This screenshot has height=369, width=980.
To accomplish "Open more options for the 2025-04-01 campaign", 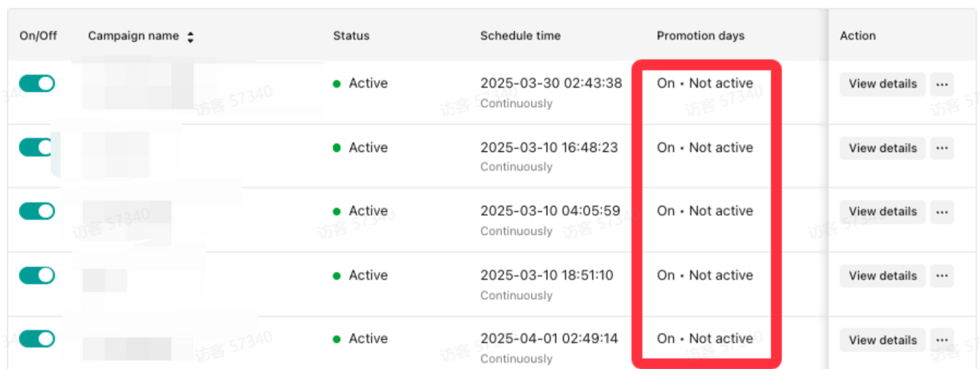I will (x=942, y=340).
